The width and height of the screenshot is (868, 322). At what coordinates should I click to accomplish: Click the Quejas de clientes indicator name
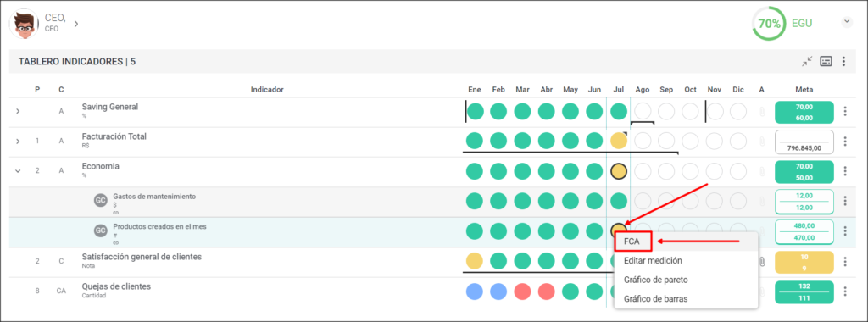[x=116, y=286]
